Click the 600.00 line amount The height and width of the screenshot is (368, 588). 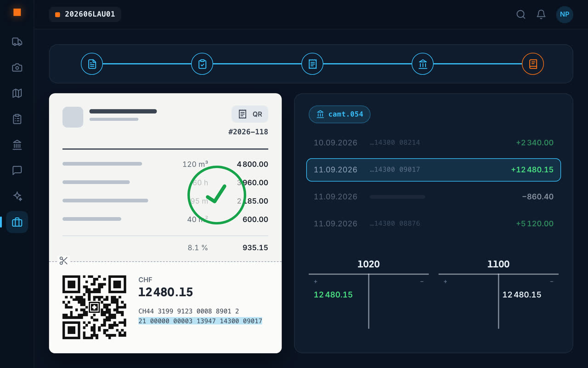click(x=255, y=219)
